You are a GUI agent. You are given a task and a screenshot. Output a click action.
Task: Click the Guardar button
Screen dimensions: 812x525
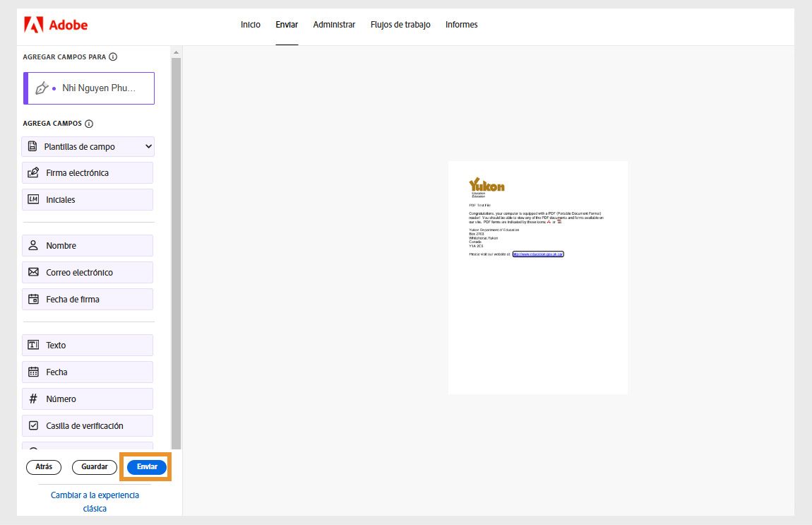tap(94, 467)
